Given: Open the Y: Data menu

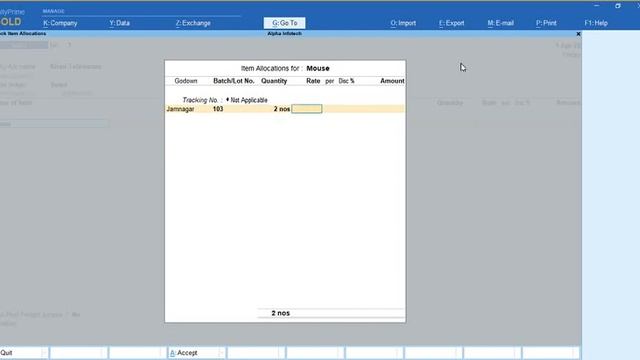Looking at the screenshot, I should coord(119,23).
